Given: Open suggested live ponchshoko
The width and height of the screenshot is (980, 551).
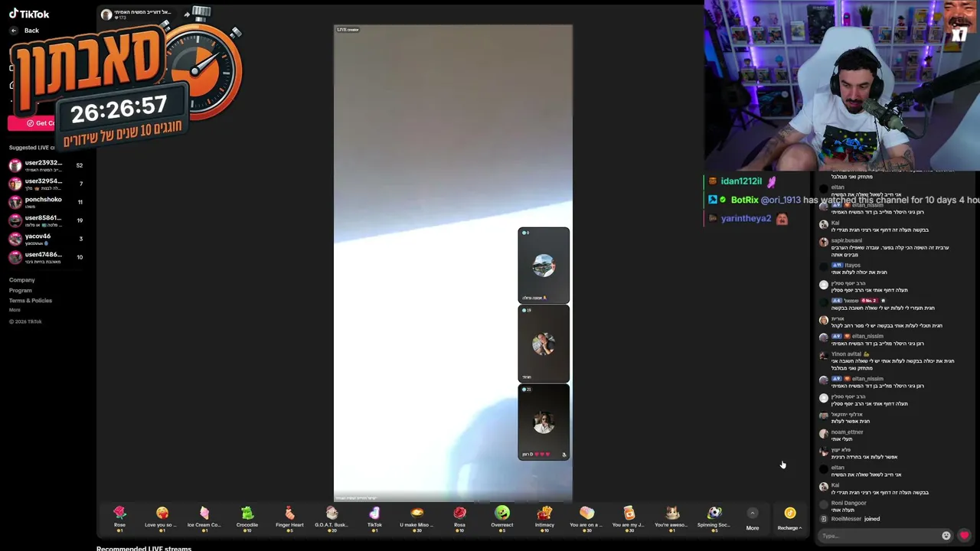Looking at the screenshot, I should [46, 202].
